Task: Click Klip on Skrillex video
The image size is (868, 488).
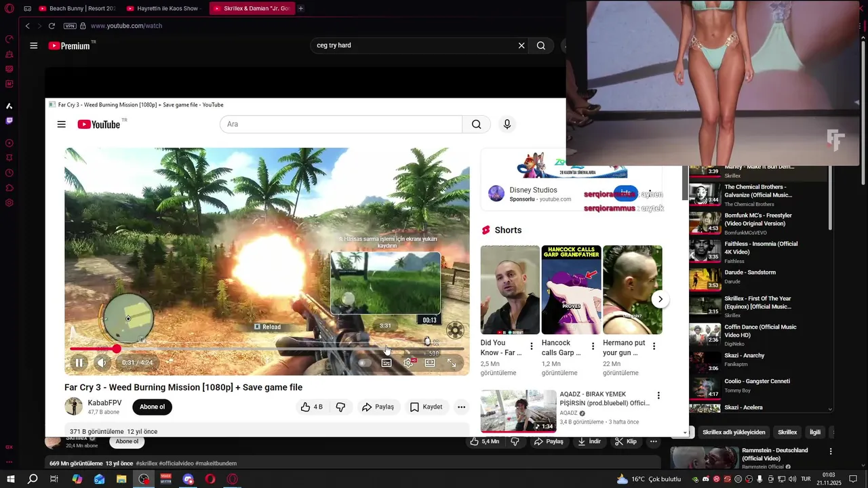Action: tap(625, 441)
